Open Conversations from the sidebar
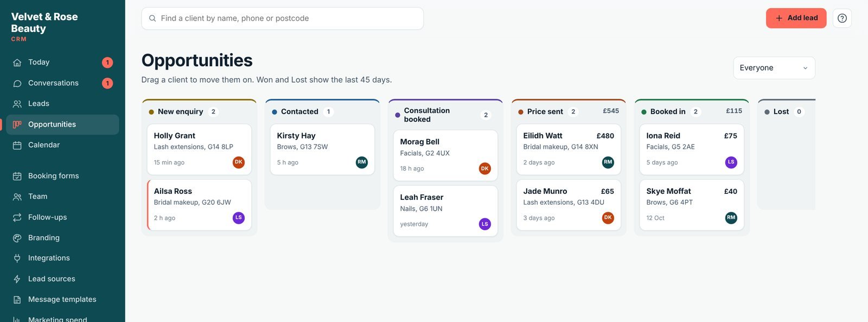This screenshot has height=322, width=868. (62, 83)
